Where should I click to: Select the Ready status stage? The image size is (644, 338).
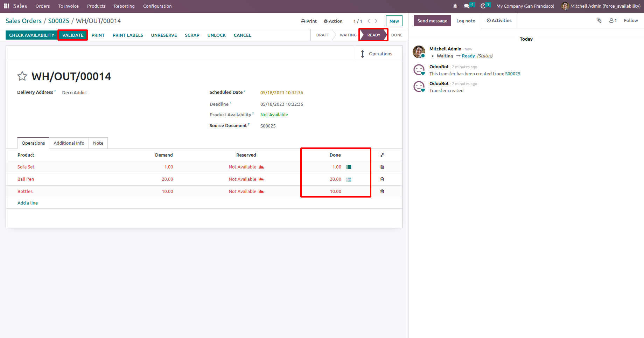pos(373,35)
